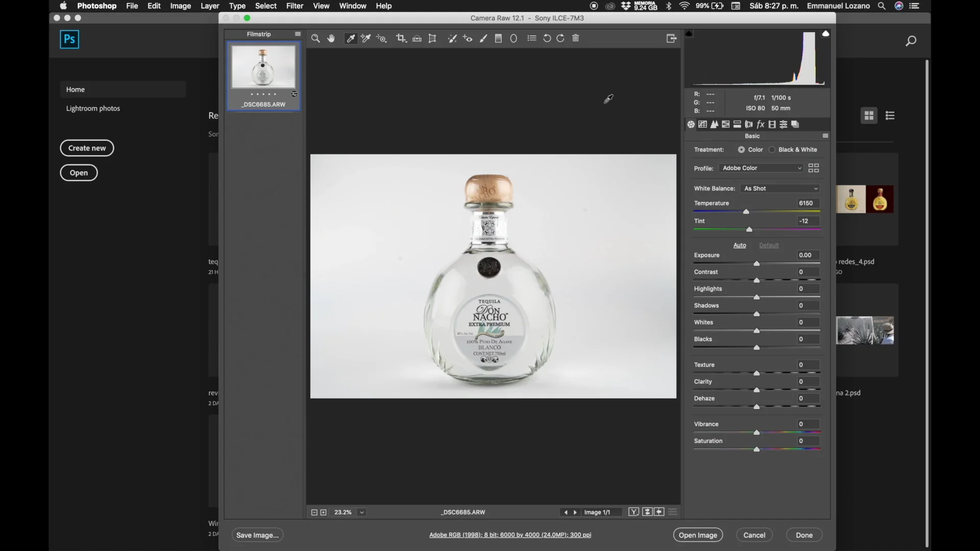Select the Crop tool in toolbar

401,38
